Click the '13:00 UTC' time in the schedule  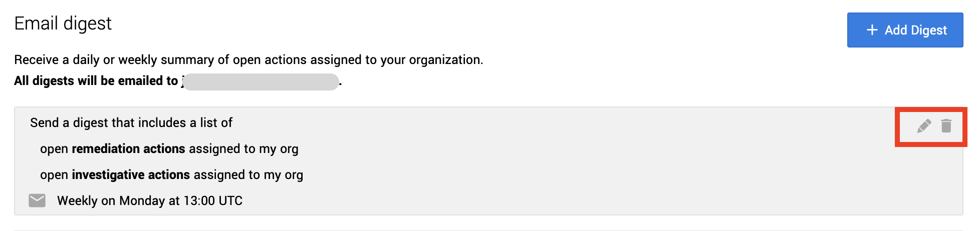(x=213, y=201)
